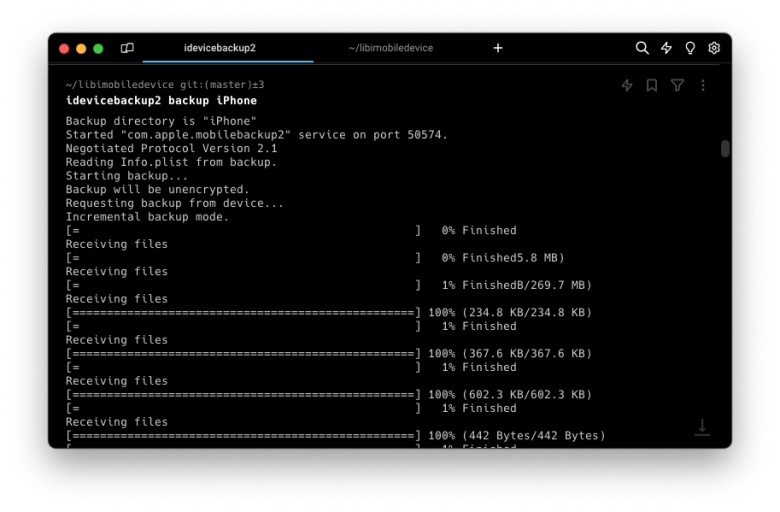The width and height of the screenshot is (780, 512).
Task: Click "100% (367.6 KB/367.6 KB)" progress text
Action: 510,353
